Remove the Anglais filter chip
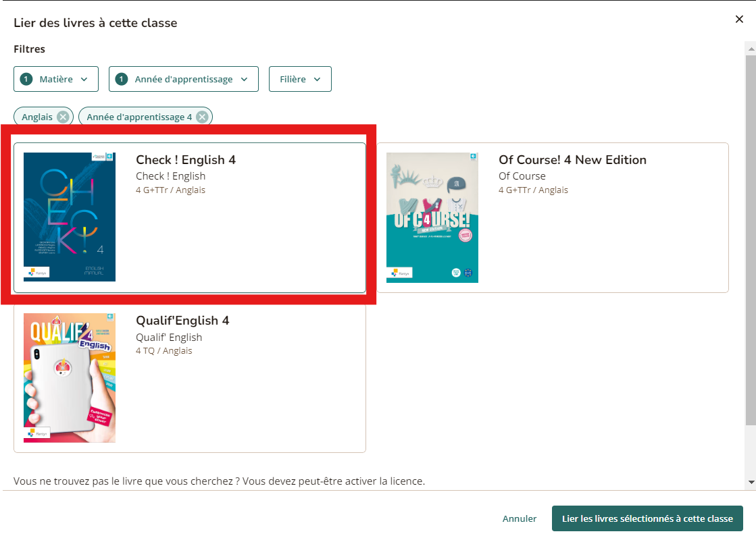Screen dimensions: 756x538 pos(63,117)
